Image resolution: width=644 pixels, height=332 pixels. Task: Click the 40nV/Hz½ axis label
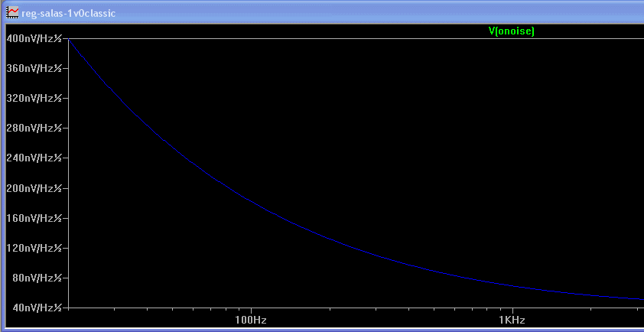[37, 308]
